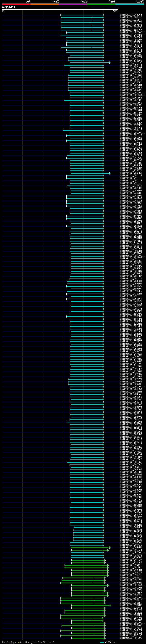This screenshot has height=644, width=146.
Task: Open hit UniRef100_Q9SZL9
Action: click(131, 615)
